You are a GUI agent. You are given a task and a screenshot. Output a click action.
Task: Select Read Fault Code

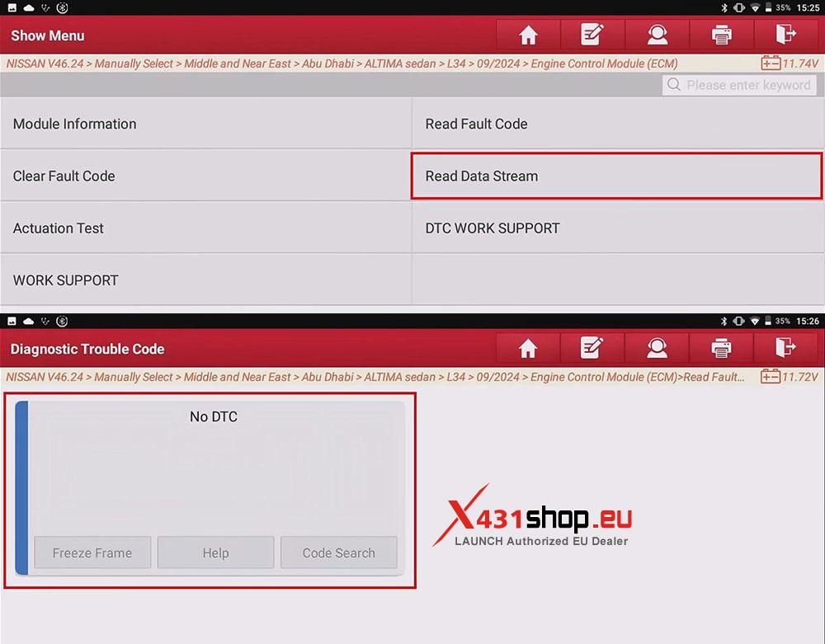(618, 124)
